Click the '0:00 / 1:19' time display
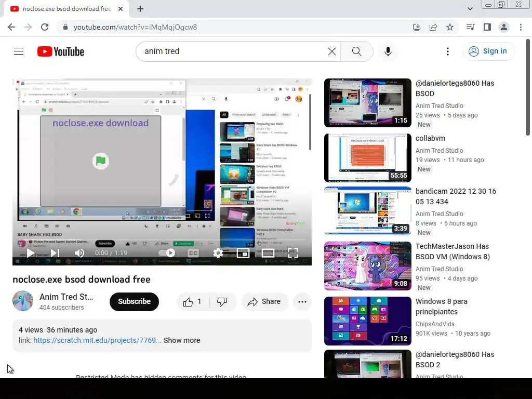Image resolution: width=532 pixels, height=399 pixels. click(111, 253)
